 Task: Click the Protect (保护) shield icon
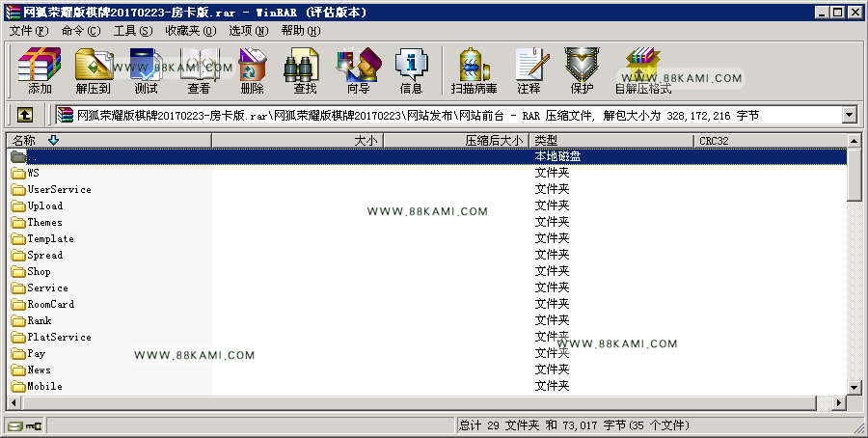pos(582,70)
